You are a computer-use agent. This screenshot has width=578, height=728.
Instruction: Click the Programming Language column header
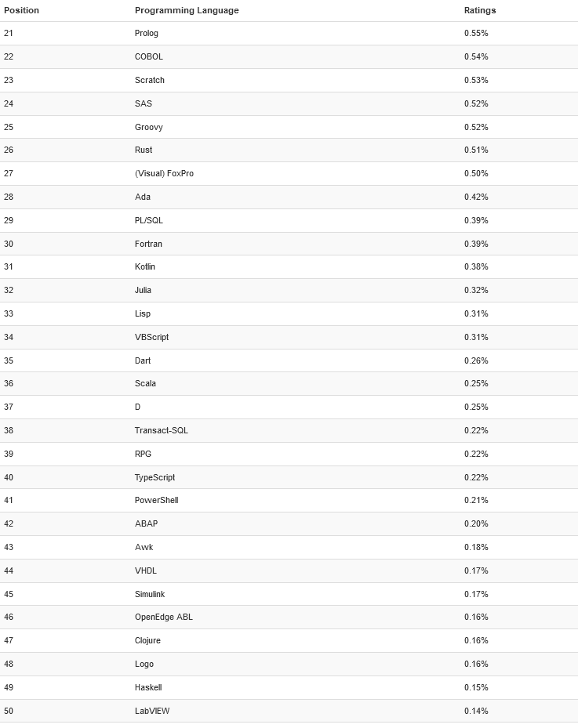[x=187, y=10]
